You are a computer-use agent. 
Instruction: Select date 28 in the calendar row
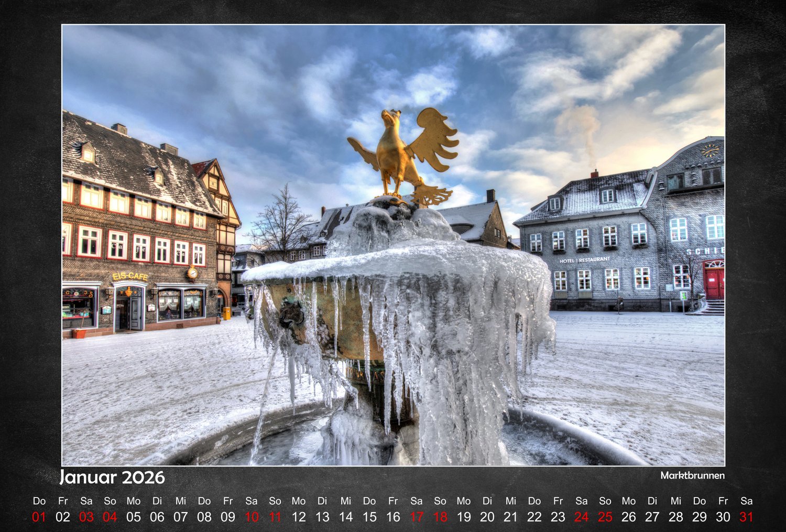(676, 517)
